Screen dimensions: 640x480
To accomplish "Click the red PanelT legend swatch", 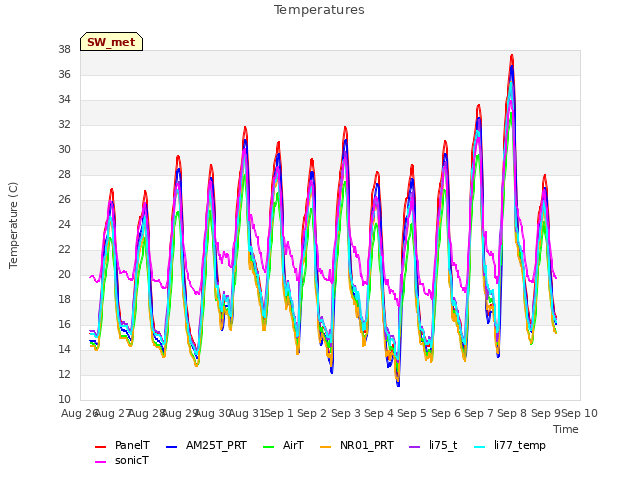I will (100, 447).
